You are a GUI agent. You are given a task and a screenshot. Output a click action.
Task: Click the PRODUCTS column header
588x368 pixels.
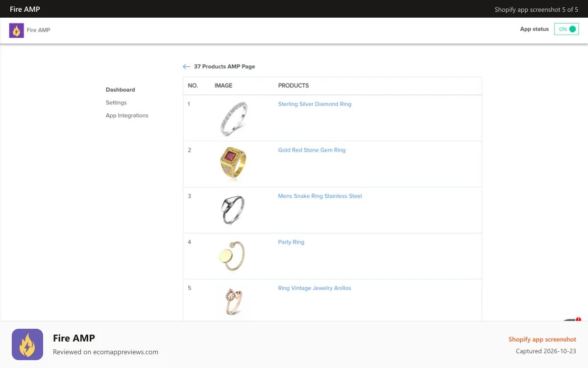[294, 85]
